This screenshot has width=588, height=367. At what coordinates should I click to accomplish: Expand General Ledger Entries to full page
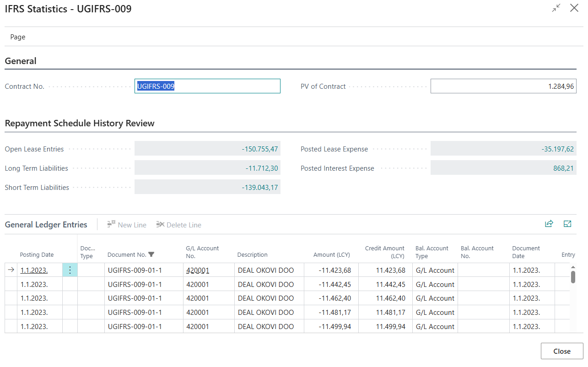pos(567,224)
